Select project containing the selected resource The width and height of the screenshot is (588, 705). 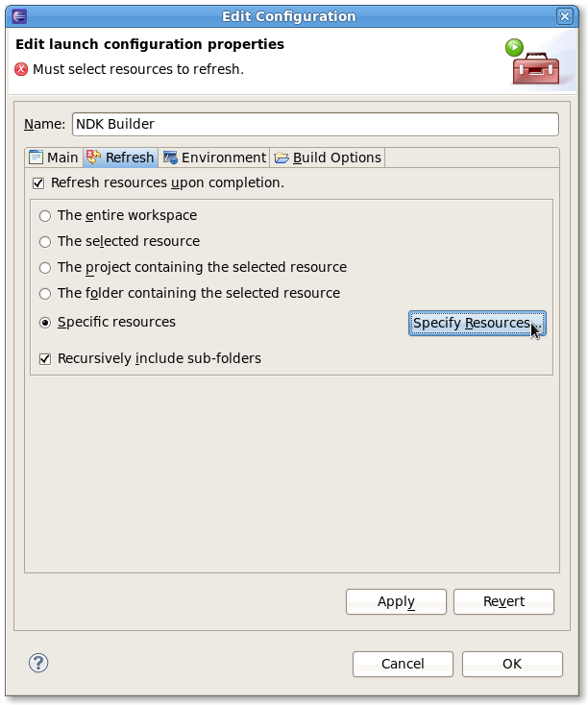45,268
